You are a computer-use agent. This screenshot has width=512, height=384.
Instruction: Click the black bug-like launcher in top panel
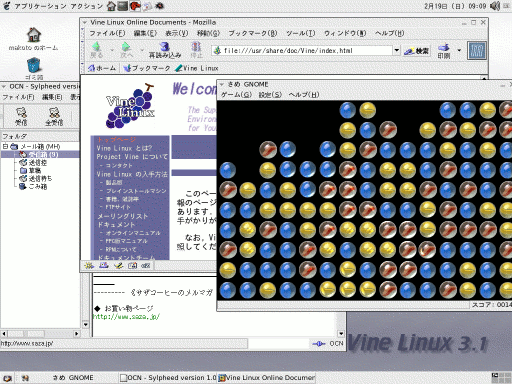159,6
